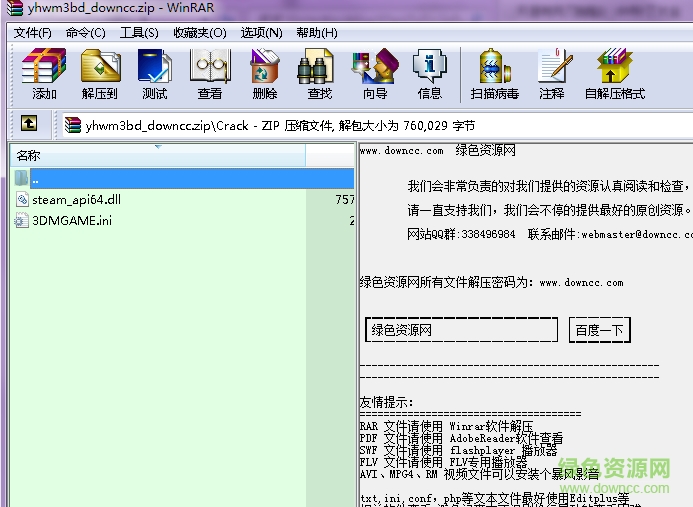Open the 帮助(H) menu

pyautogui.click(x=317, y=33)
